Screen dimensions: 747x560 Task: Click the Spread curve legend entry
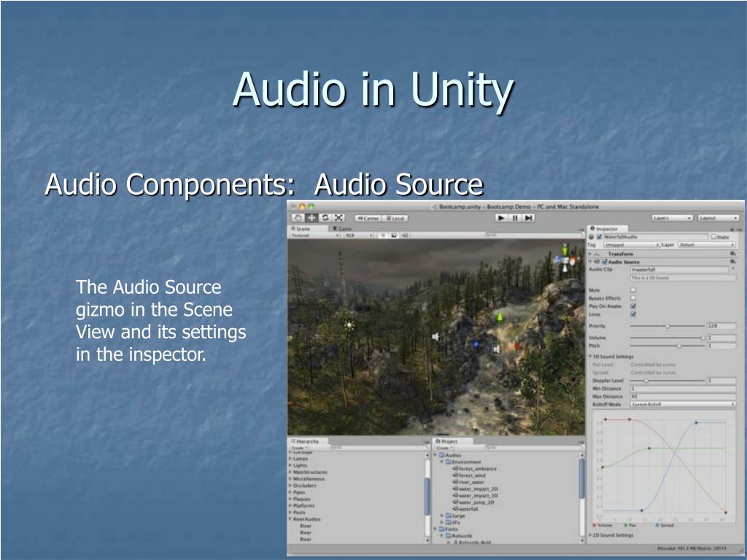[665, 525]
